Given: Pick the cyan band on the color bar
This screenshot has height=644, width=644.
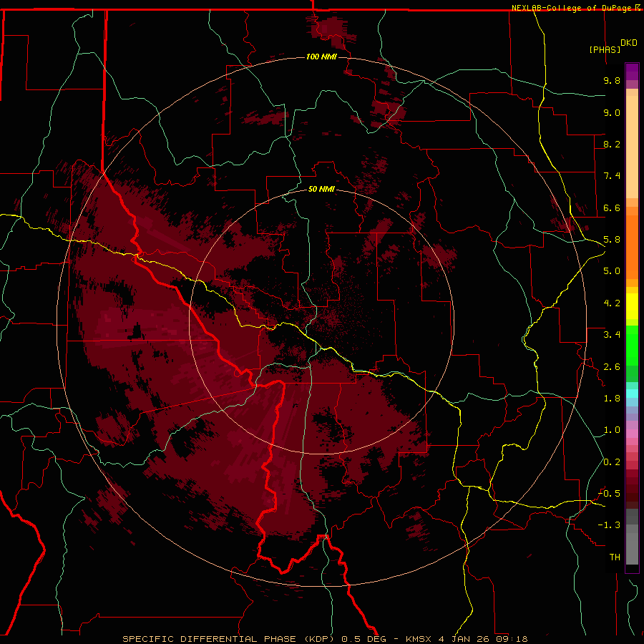Looking at the screenshot, I should 632,394.
